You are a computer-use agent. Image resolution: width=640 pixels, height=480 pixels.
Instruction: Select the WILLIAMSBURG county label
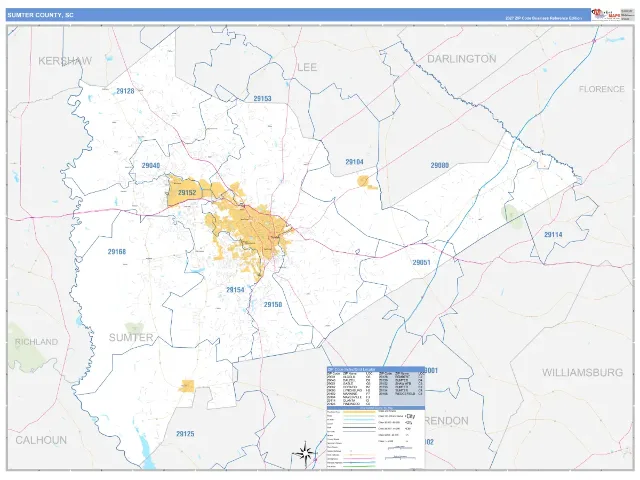point(582,372)
